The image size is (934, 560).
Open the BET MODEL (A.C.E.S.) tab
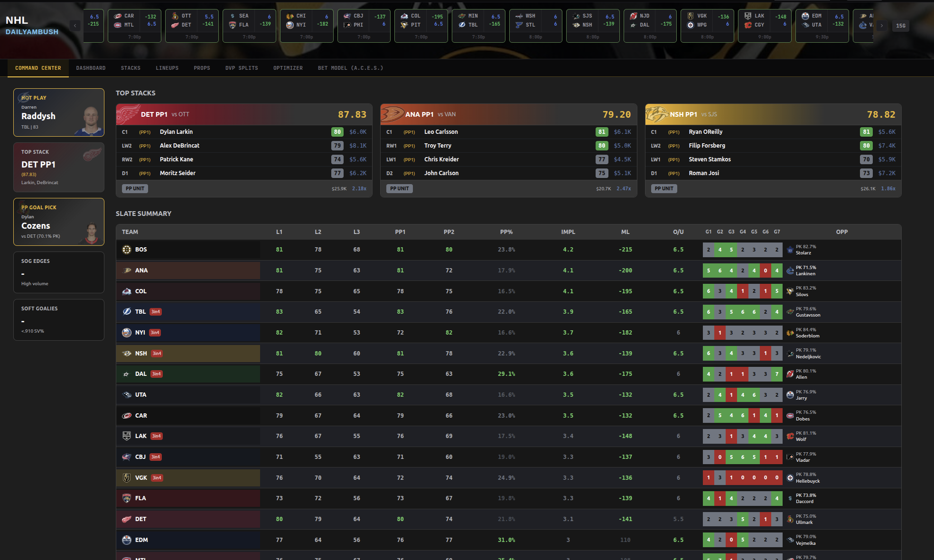350,68
